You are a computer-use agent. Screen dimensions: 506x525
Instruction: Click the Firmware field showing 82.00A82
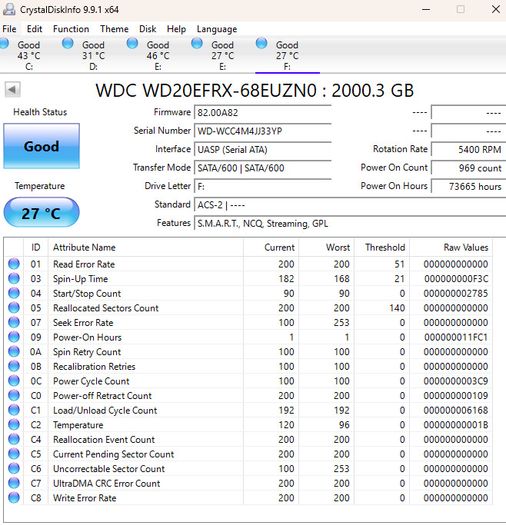pos(263,112)
